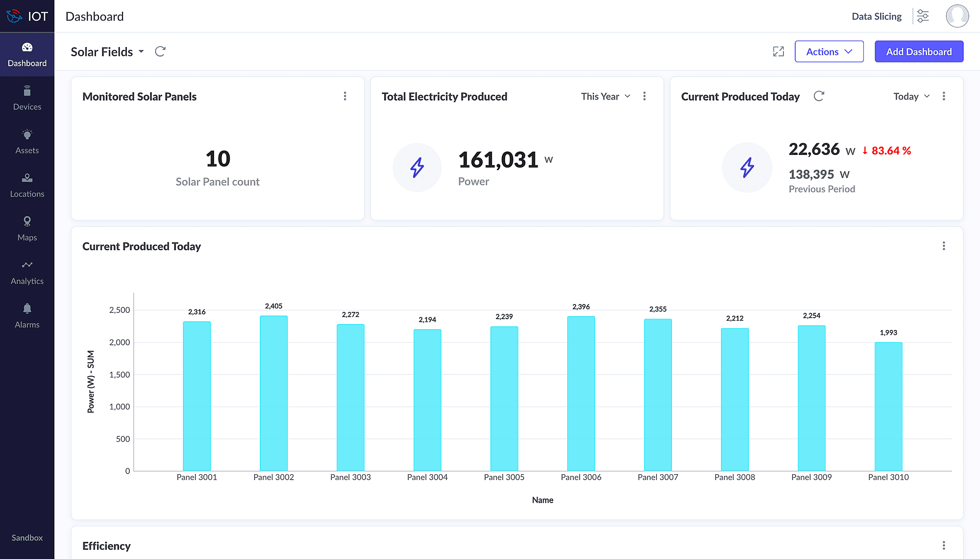Click the Data Slicing filter sliders icon
This screenshot has width=980, height=559.
923,16
